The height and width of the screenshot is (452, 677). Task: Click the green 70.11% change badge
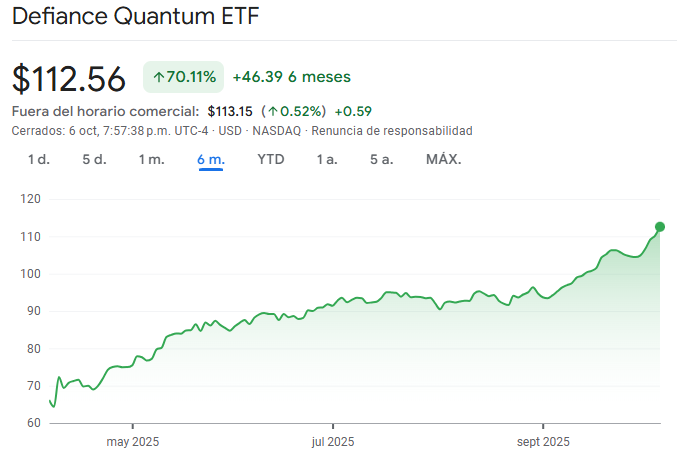[184, 77]
